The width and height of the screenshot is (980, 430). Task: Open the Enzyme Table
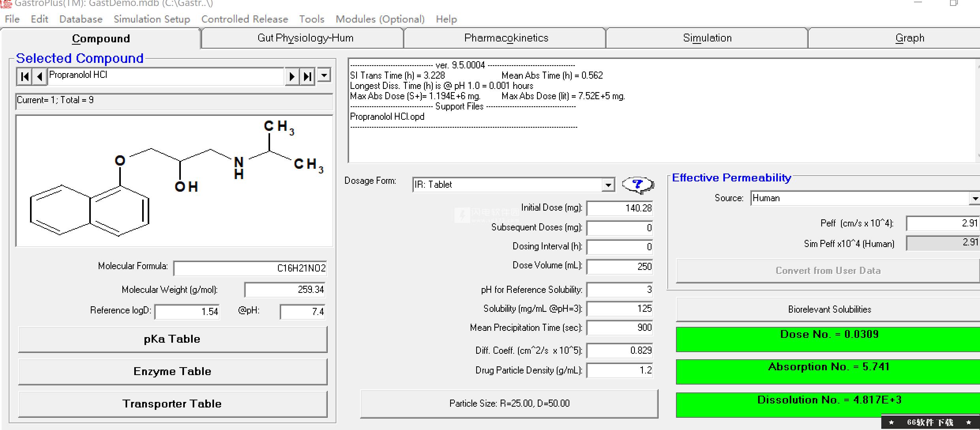pyautogui.click(x=173, y=372)
